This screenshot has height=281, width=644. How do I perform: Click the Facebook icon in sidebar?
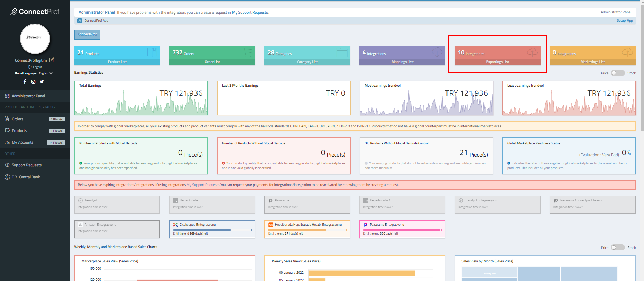(x=25, y=82)
